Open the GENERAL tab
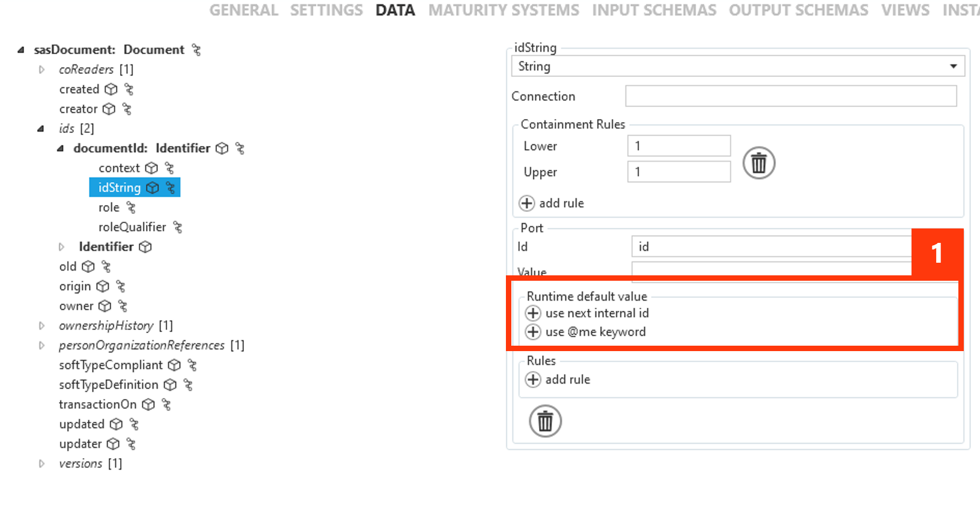This screenshot has height=505, width=980. click(x=243, y=10)
